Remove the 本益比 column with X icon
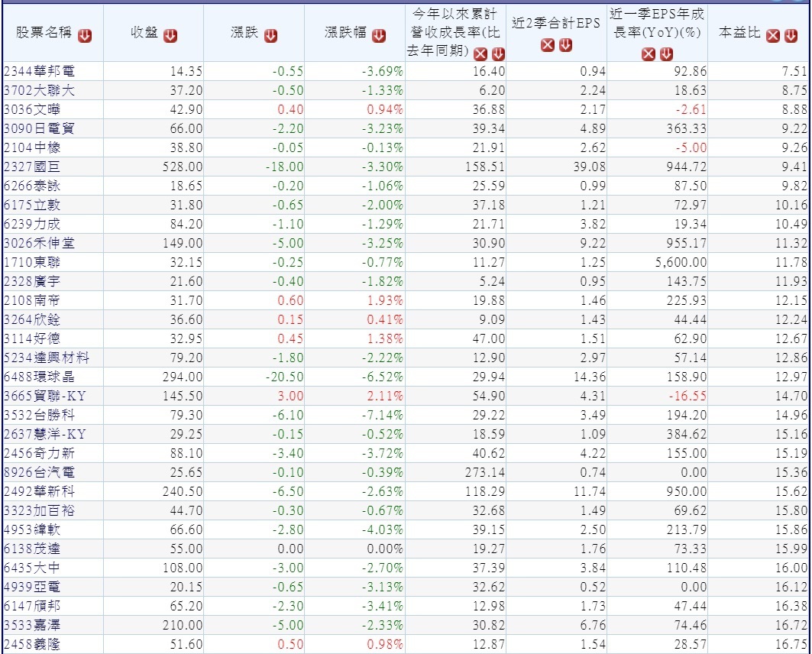Screen dimensions: 812x654 [x=772, y=36]
